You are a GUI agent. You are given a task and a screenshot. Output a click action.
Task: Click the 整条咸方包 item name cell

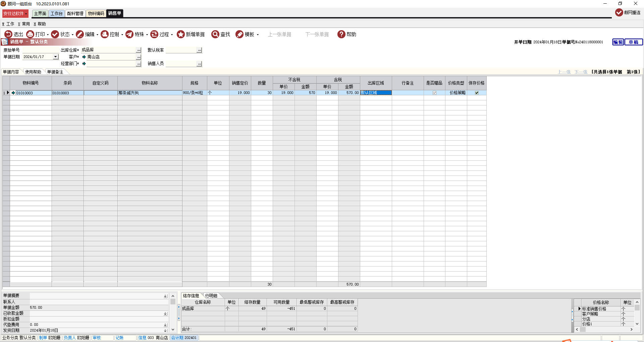coord(150,93)
